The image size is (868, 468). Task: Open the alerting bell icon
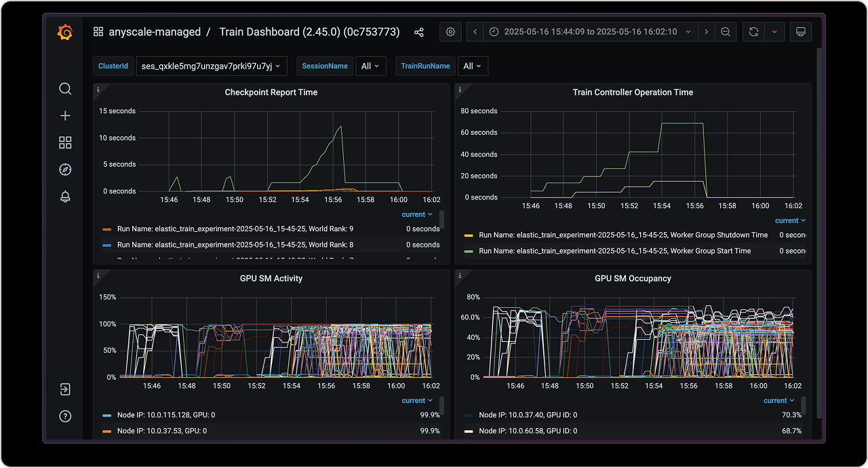(x=65, y=197)
